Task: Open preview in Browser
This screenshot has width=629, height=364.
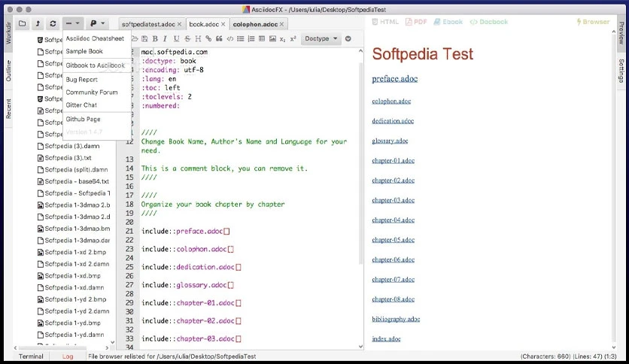Action: pyautogui.click(x=593, y=22)
